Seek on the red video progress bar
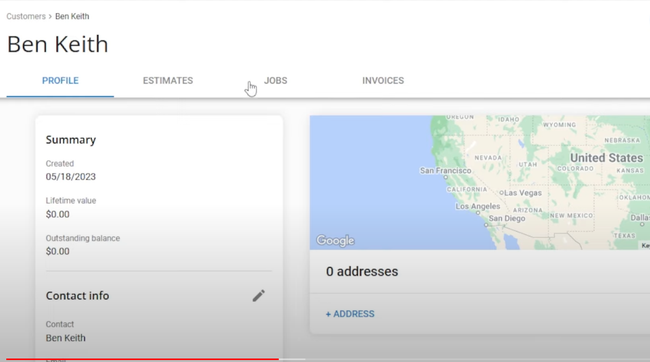This screenshot has height=362, width=650. click(143, 359)
